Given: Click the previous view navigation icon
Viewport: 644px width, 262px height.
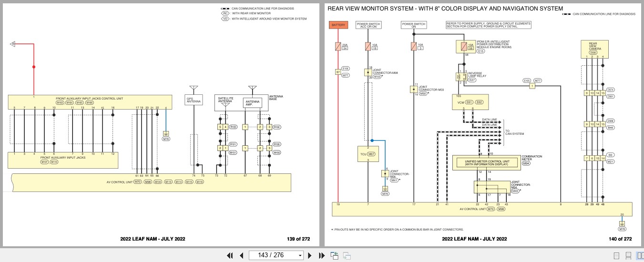Looking at the screenshot, I should pos(334,255).
